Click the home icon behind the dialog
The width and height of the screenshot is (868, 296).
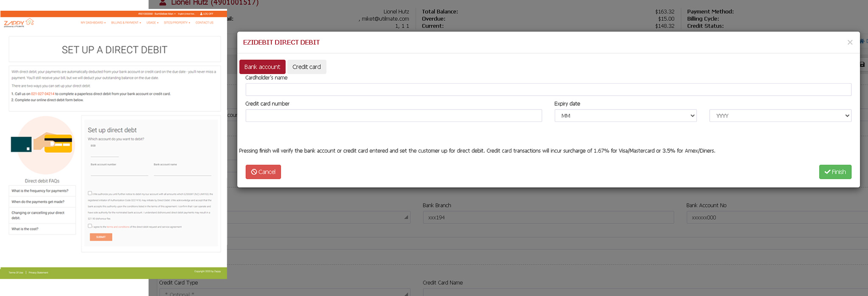[x=862, y=41]
